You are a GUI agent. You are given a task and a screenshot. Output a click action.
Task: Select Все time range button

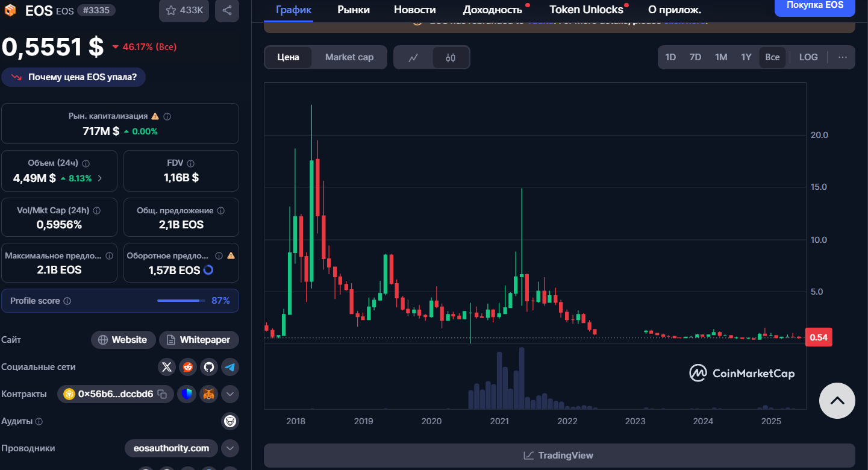772,57
